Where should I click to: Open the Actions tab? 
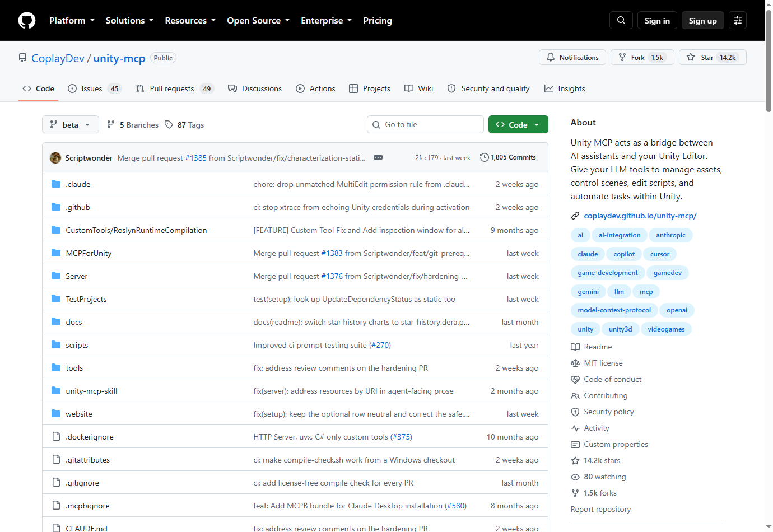click(x=315, y=88)
